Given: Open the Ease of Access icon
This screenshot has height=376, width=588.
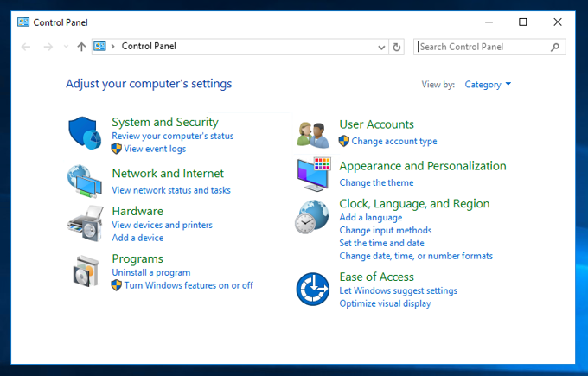Looking at the screenshot, I should 313,289.
